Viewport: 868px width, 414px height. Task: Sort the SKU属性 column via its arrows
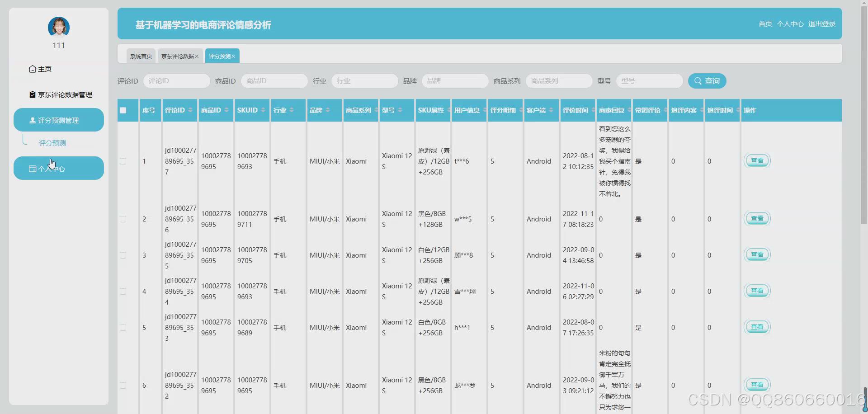(449, 110)
